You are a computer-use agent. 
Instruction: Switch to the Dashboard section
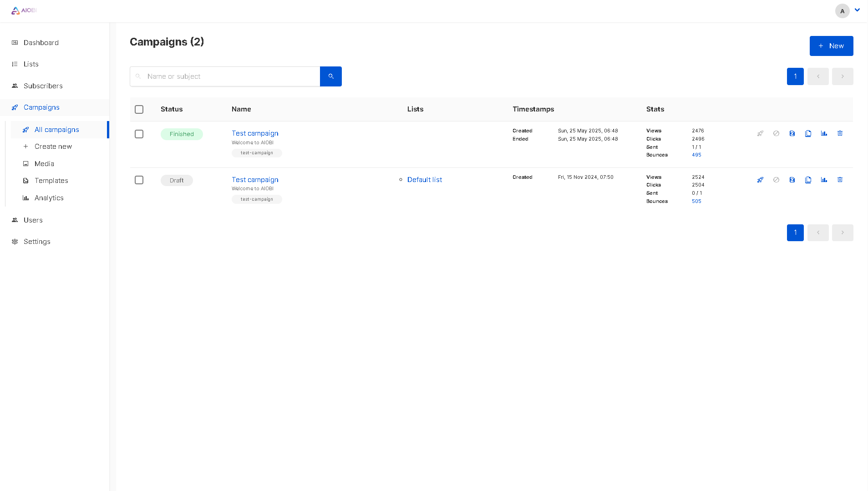click(x=41, y=42)
